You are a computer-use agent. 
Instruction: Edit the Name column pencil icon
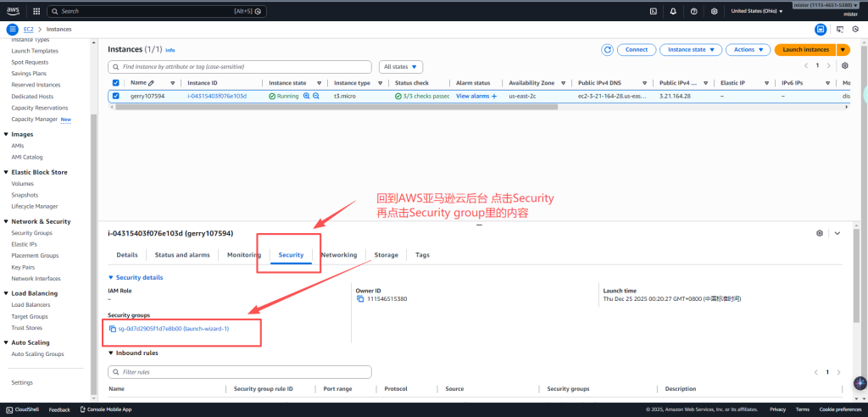click(x=151, y=83)
